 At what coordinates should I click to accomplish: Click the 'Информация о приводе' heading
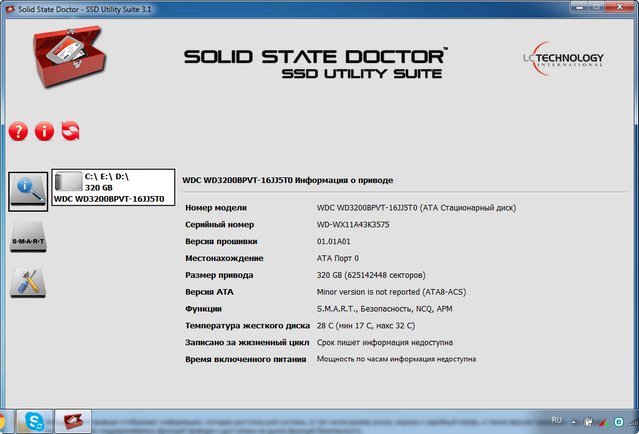344,180
